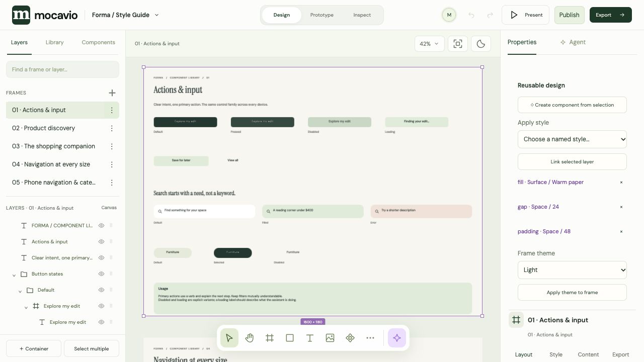The height and width of the screenshot is (362, 644).
Task: Open the Frame theme Light dropdown
Action: click(x=572, y=270)
